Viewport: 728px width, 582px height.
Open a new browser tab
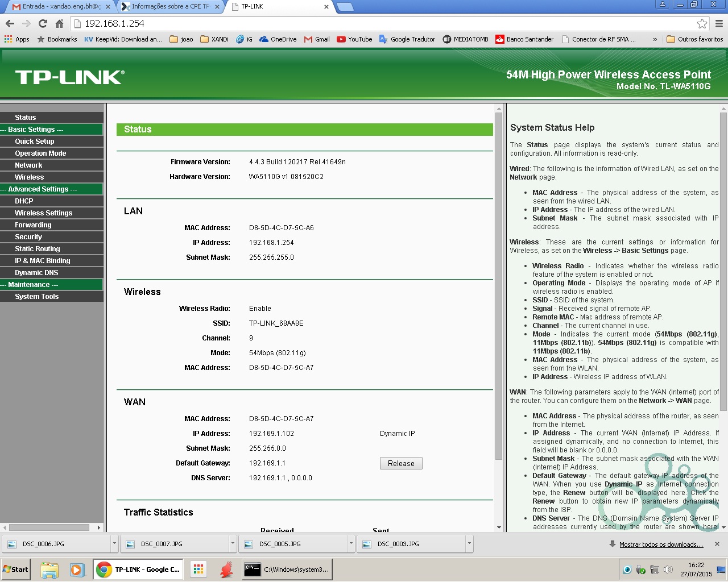(345, 7)
